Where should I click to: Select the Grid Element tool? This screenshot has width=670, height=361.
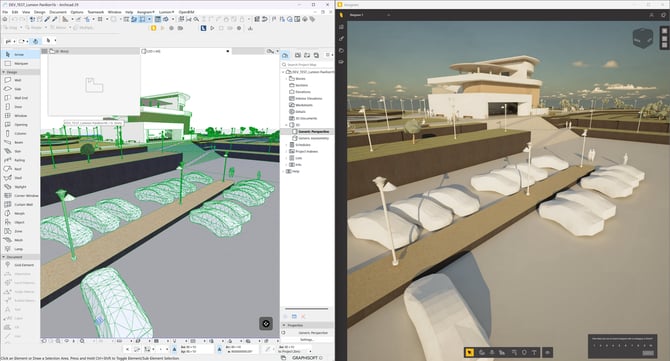(x=20, y=265)
